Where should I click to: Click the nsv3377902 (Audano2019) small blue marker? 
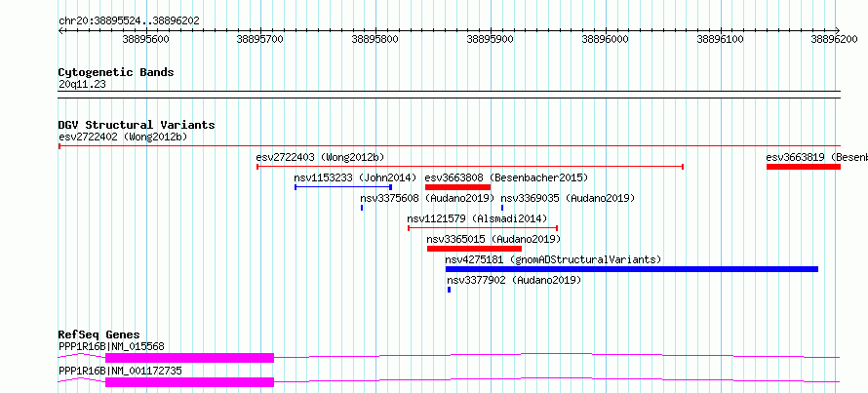(x=449, y=290)
